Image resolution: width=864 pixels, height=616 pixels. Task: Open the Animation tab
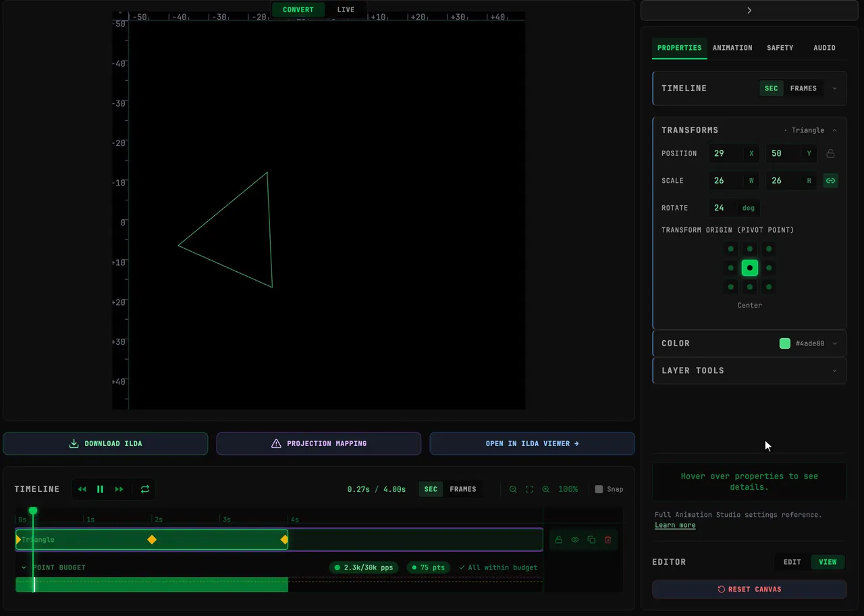point(732,48)
